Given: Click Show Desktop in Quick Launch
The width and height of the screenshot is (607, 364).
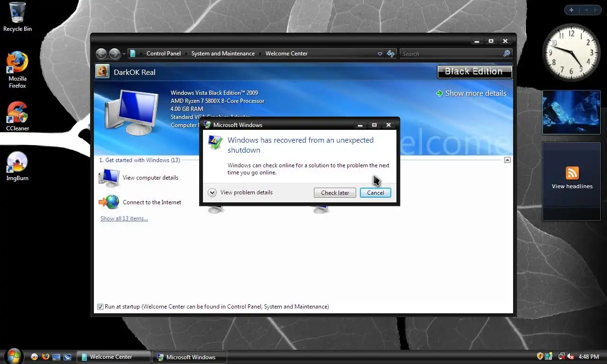Looking at the screenshot, I should 56,357.
